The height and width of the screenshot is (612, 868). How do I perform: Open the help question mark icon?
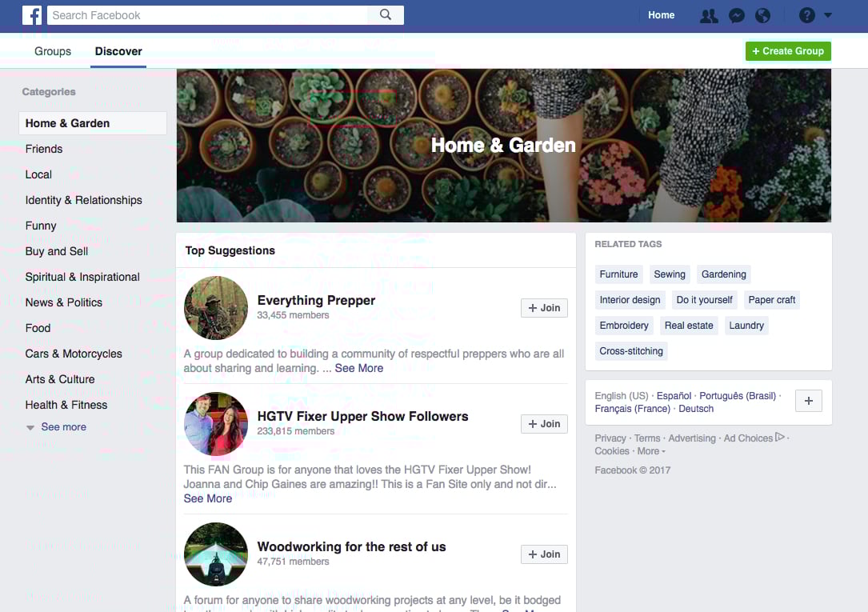(x=806, y=15)
